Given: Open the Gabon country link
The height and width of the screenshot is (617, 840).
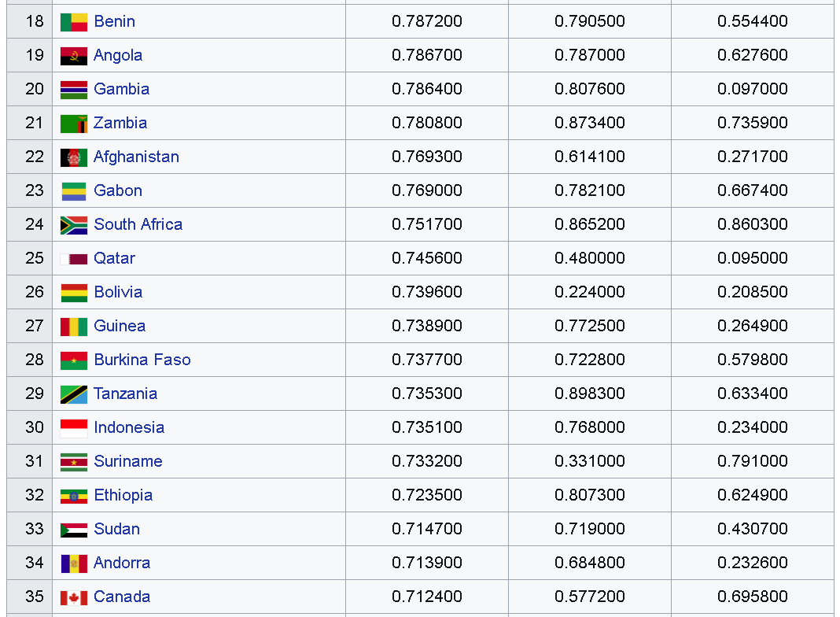Looking at the screenshot, I should [118, 190].
